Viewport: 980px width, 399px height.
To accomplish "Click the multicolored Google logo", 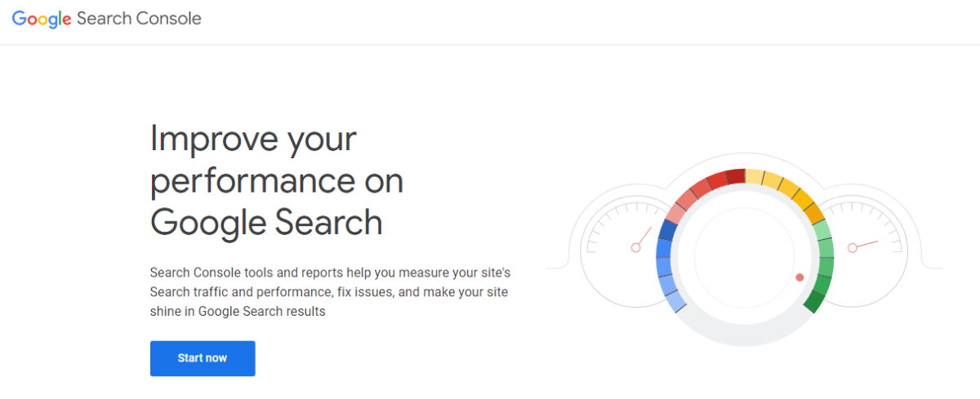I will (42, 19).
